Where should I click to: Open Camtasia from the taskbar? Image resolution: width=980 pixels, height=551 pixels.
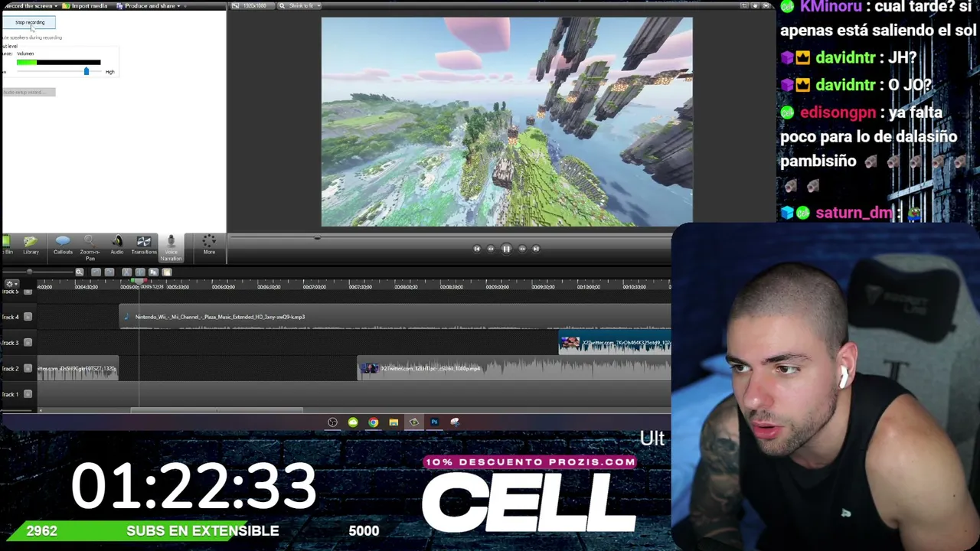(414, 422)
